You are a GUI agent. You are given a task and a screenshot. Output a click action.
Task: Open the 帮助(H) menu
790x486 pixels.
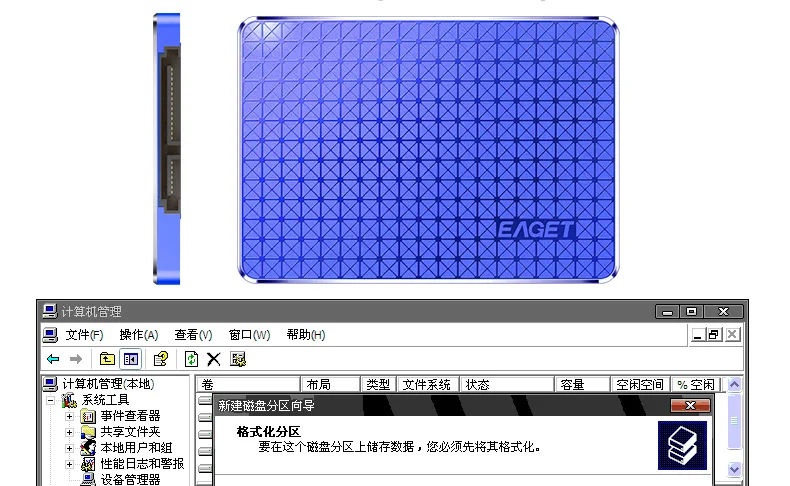(x=306, y=335)
